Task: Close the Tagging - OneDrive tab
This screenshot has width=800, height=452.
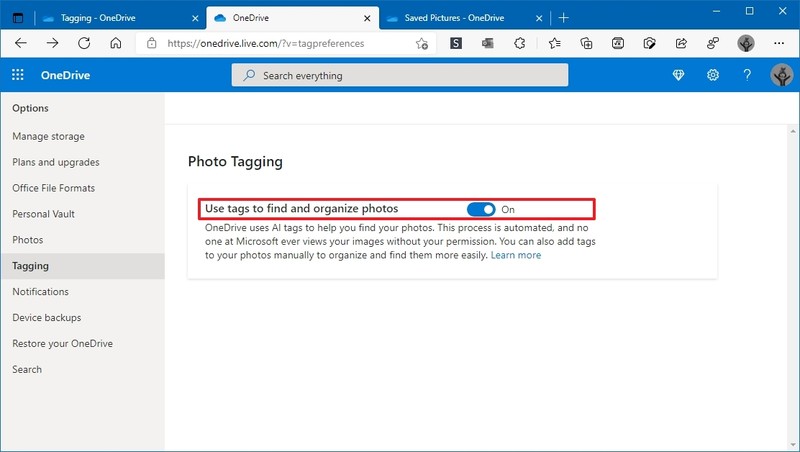Action: pyautogui.click(x=195, y=18)
